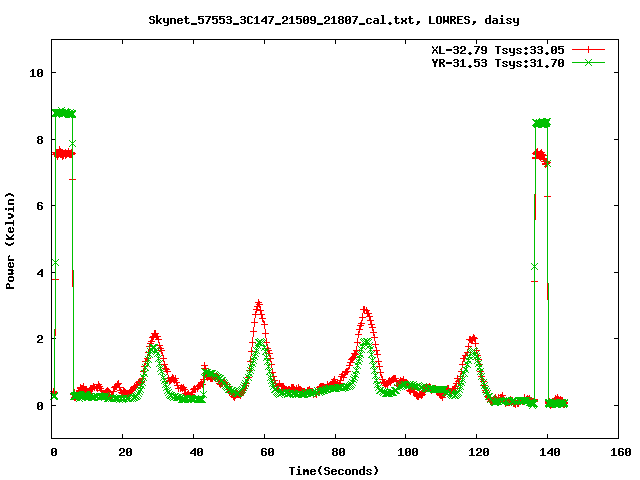The image size is (640, 480).
Task: Click the red peak near 58 seconds
Action: (x=258, y=305)
